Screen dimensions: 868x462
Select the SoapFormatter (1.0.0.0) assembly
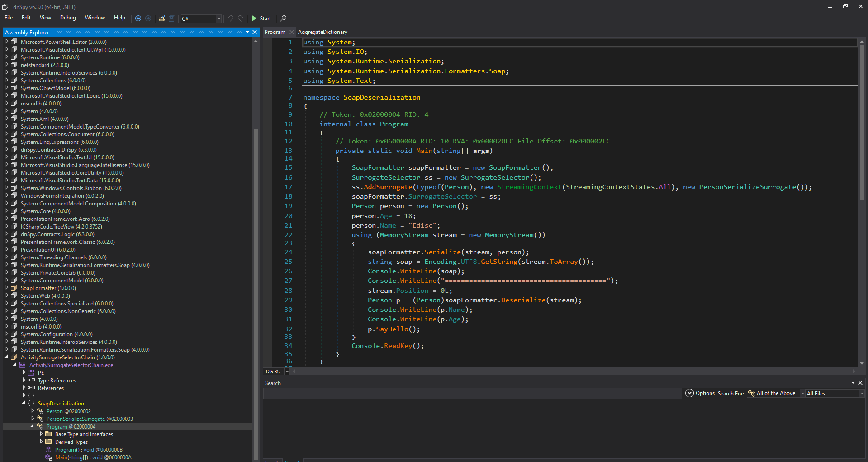[48, 288]
